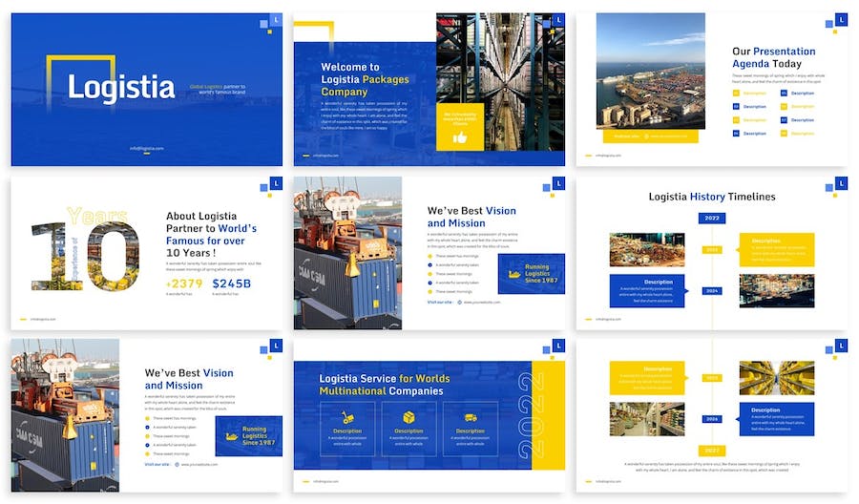Click the globe icon beside the website in the middle slide
The image size is (859, 504).
[x=457, y=302]
